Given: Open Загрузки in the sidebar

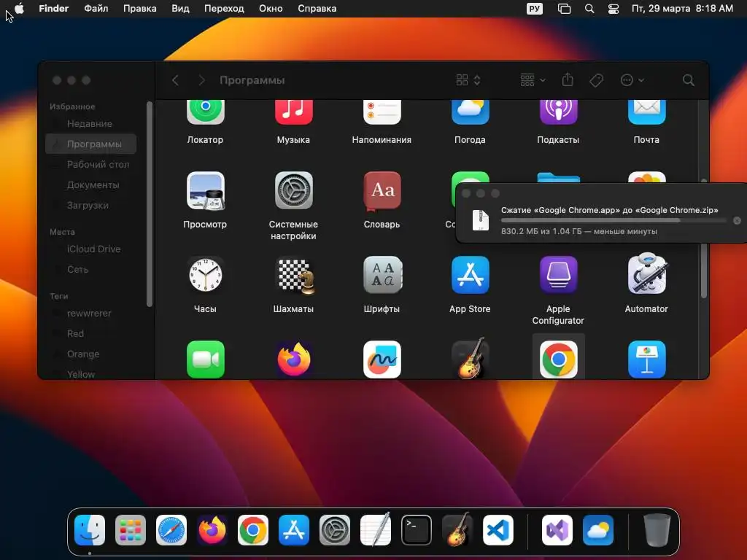Looking at the screenshot, I should [x=90, y=205].
